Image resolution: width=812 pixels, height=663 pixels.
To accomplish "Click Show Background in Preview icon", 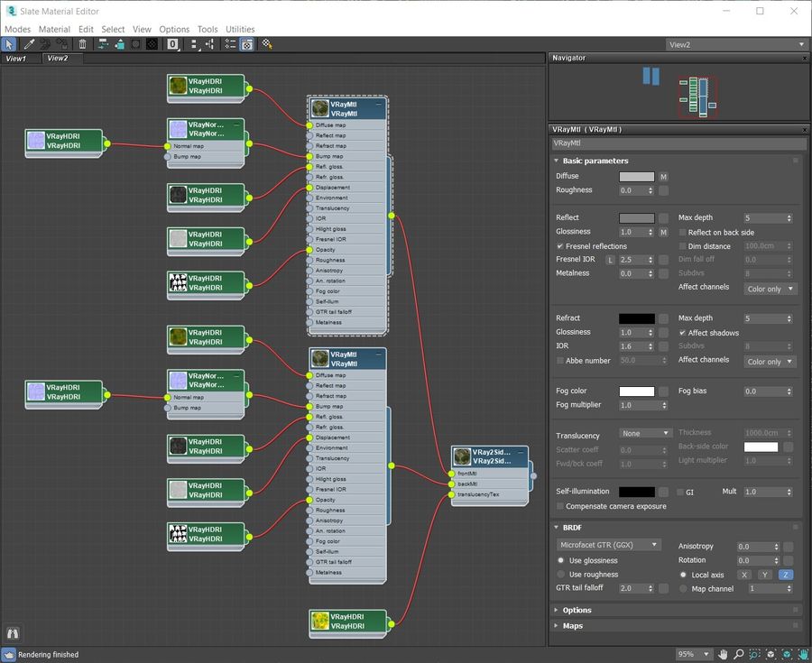I will 152,44.
